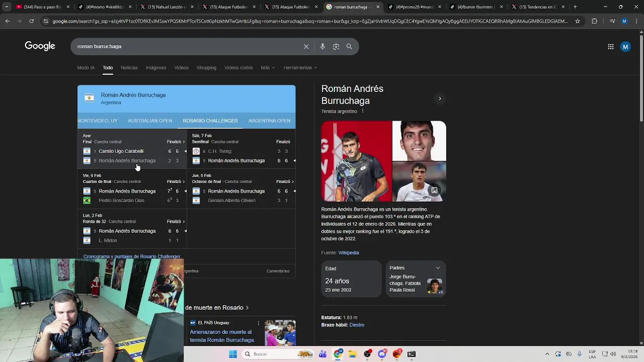Viewport: 644px width, 362px height.
Task: Switch to the Videos cortos tab
Action: [x=238, y=67]
